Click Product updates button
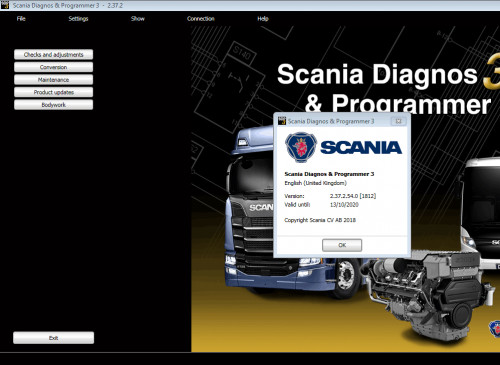The height and width of the screenshot is (365, 500). (x=53, y=92)
